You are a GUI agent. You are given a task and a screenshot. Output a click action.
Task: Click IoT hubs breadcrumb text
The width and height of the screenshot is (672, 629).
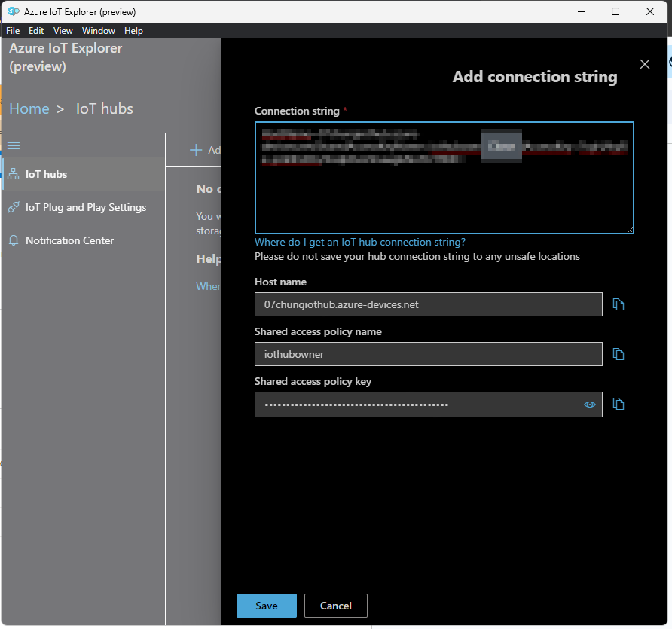(x=105, y=108)
